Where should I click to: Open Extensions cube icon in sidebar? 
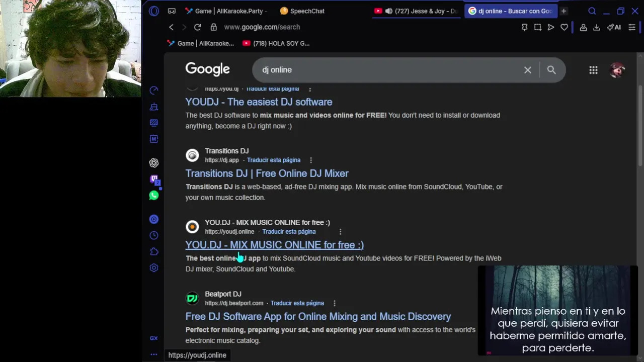tap(154, 251)
